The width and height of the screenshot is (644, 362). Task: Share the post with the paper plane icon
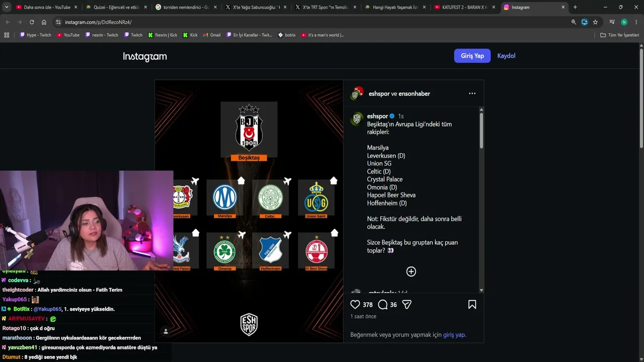(407, 304)
